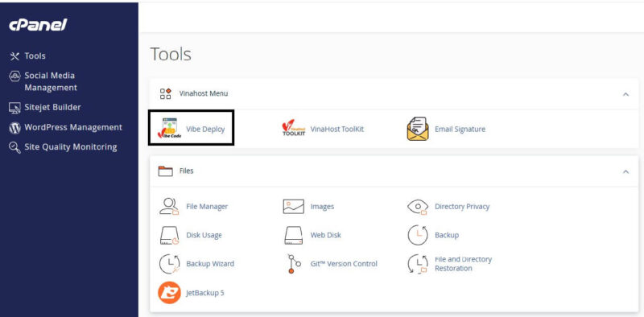Open the Vibe Deploy icon
Screen dimensions: 644x317
169,129
